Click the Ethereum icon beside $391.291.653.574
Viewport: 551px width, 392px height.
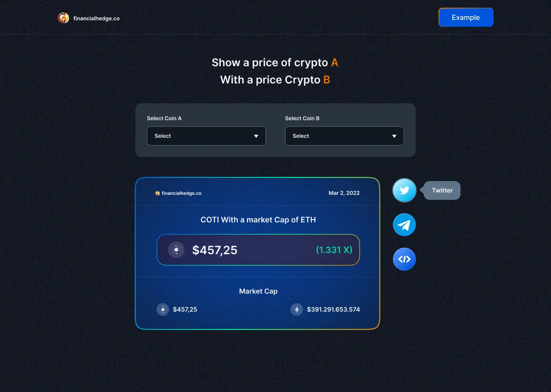click(297, 309)
